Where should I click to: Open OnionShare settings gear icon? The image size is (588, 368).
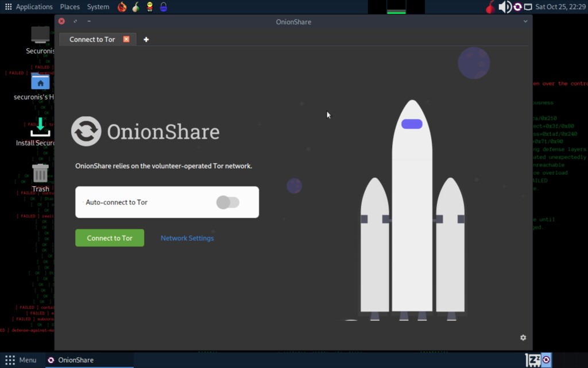coord(523,338)
